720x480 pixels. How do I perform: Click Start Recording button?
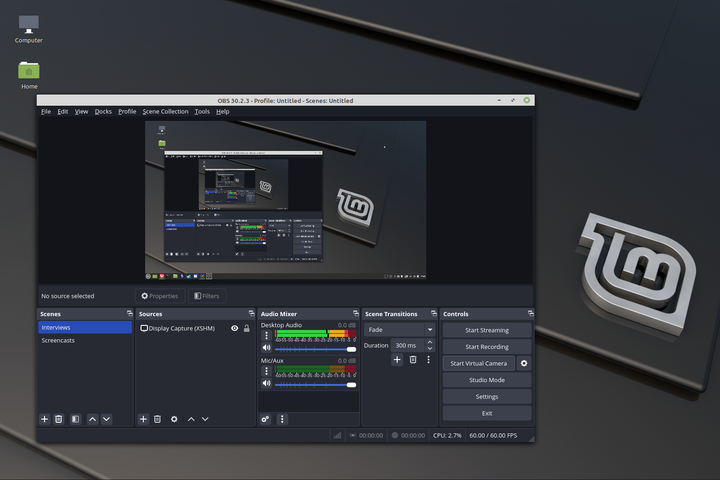pos(487,346)
